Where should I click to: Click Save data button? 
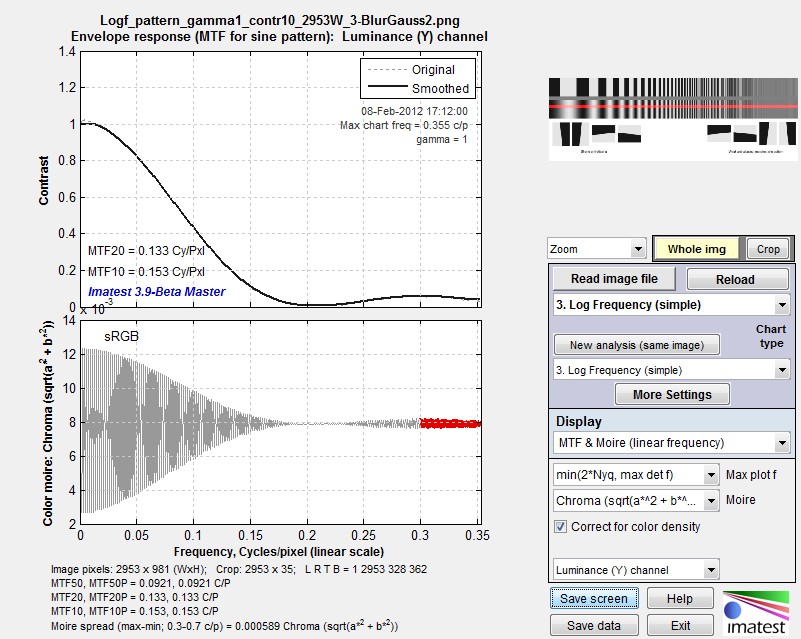(594, 625)
